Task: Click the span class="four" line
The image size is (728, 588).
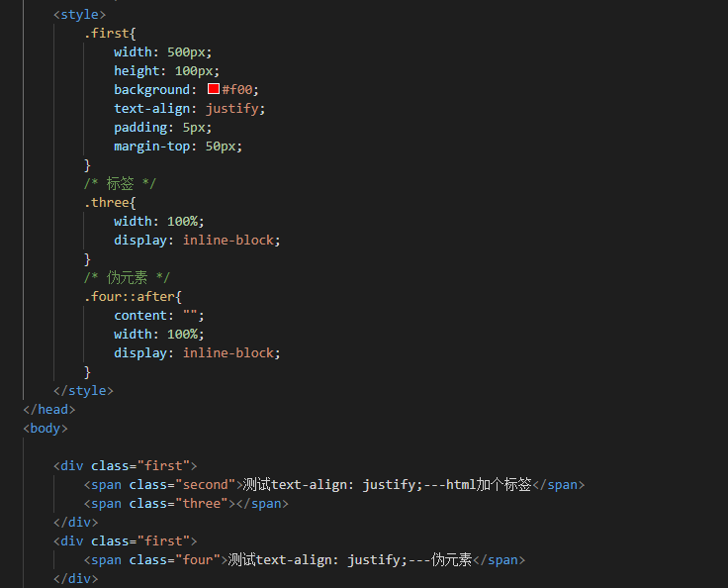Action: [x=305, y=559]
